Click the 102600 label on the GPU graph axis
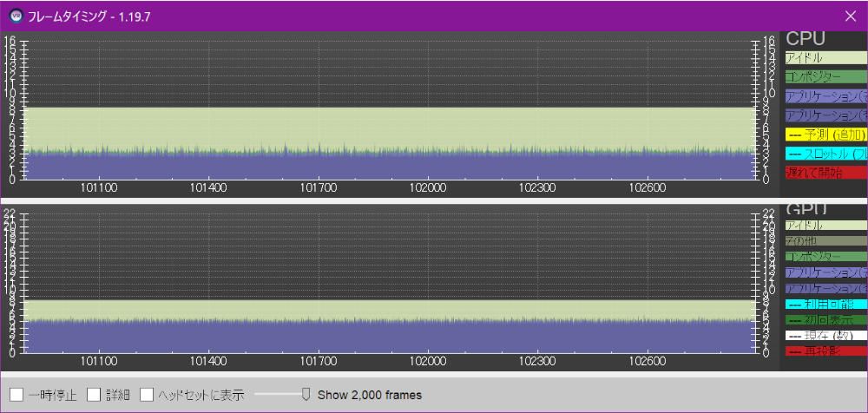 coord(647,361)
